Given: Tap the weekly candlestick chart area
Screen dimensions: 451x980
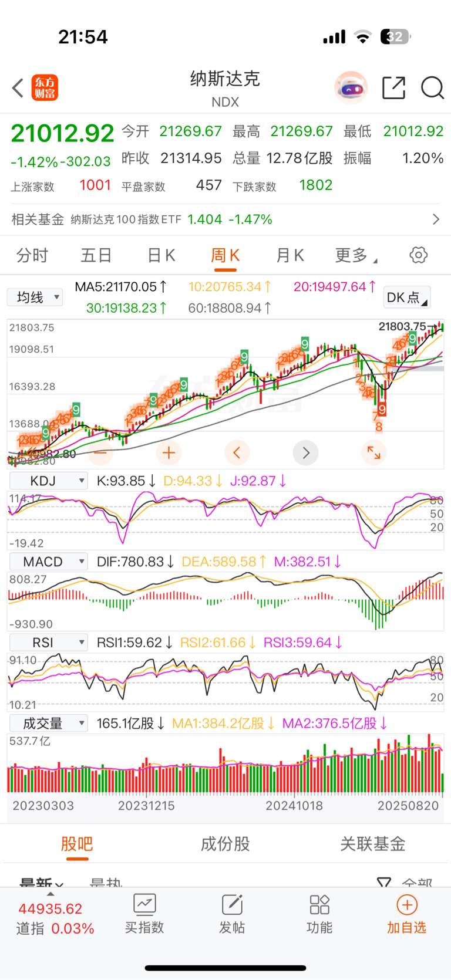Looking at the screenshot, I should click(225, 393).
